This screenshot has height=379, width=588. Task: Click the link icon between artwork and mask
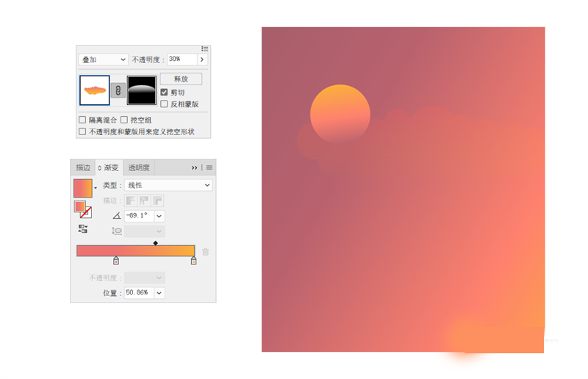tap(118, 90)
